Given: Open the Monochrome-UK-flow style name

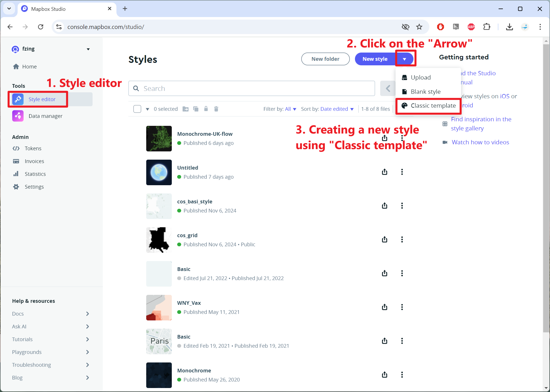Looking at the screenshot, I should pyautogui.click(x=205, y=134).
